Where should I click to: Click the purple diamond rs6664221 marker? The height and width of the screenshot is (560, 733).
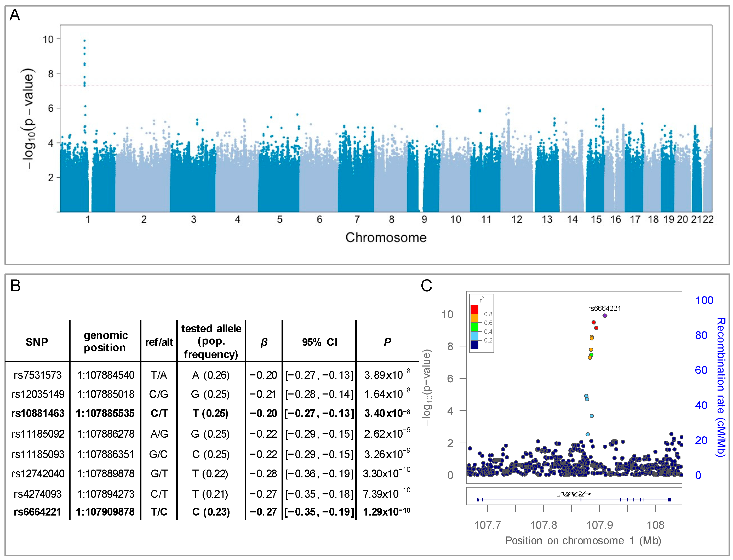coord(605,316)
